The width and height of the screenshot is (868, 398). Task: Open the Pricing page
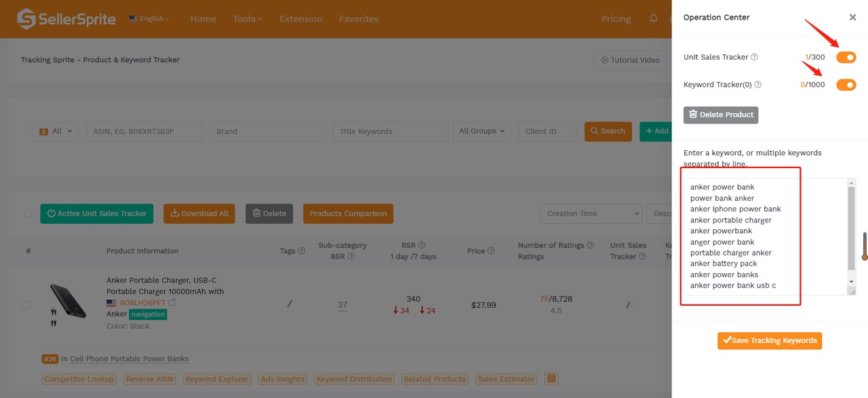pos(616,19)
